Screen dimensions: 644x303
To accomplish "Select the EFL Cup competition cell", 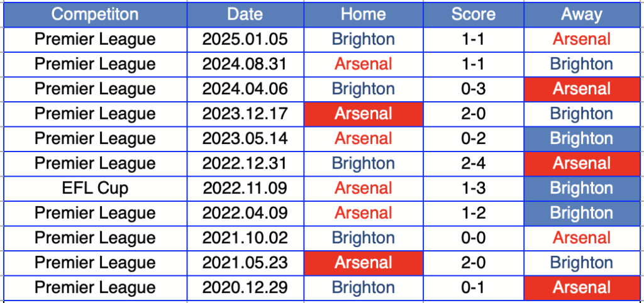I will coord(95,188).
